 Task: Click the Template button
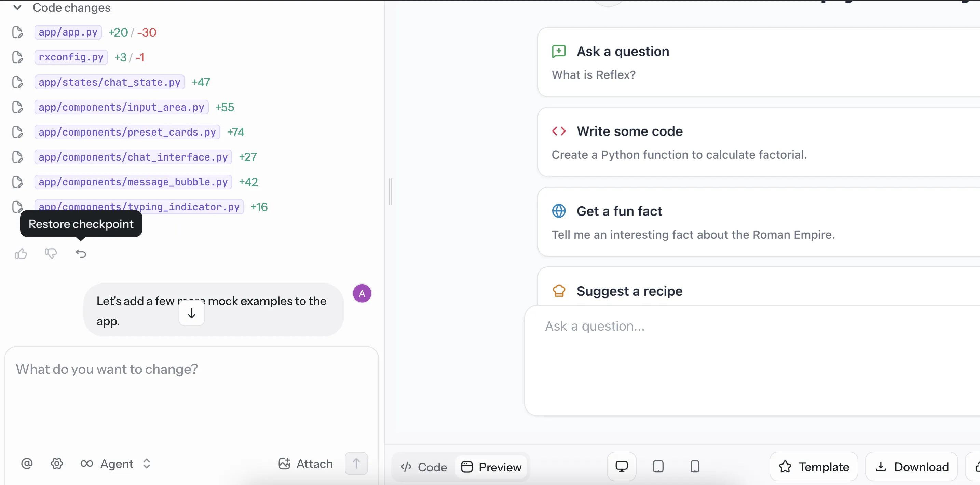tap(814, 467)
